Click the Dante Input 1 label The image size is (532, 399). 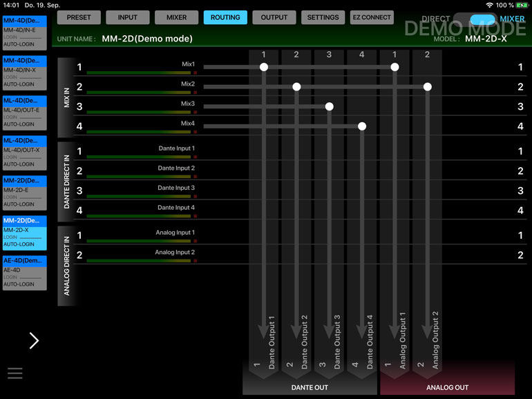pos(176,148)
